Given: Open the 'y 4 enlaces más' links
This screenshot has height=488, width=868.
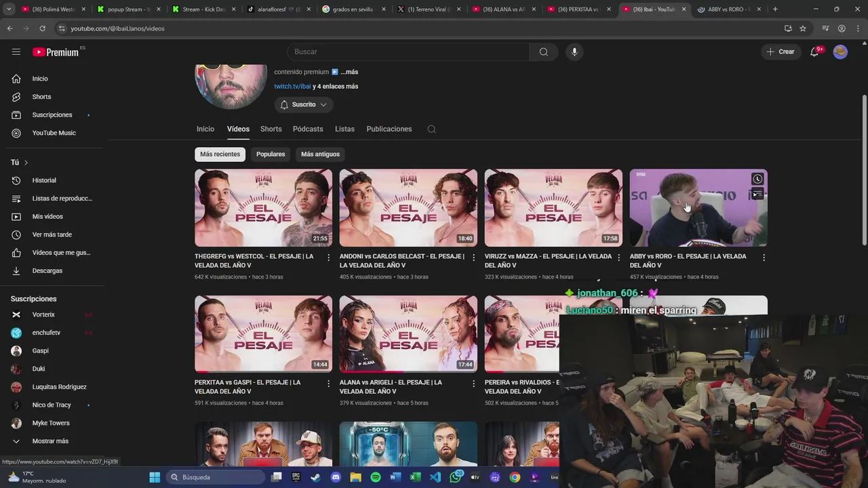Looking at the screenshot, I should pos(336,86).
